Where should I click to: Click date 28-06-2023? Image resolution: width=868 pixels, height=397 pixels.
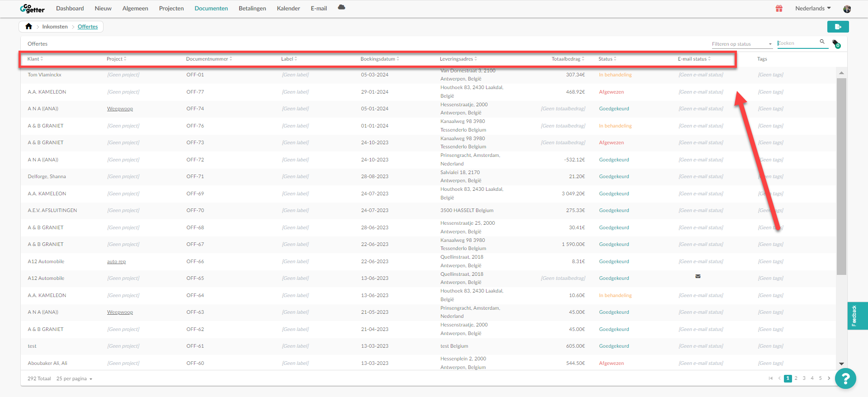(x=375, y=228)
